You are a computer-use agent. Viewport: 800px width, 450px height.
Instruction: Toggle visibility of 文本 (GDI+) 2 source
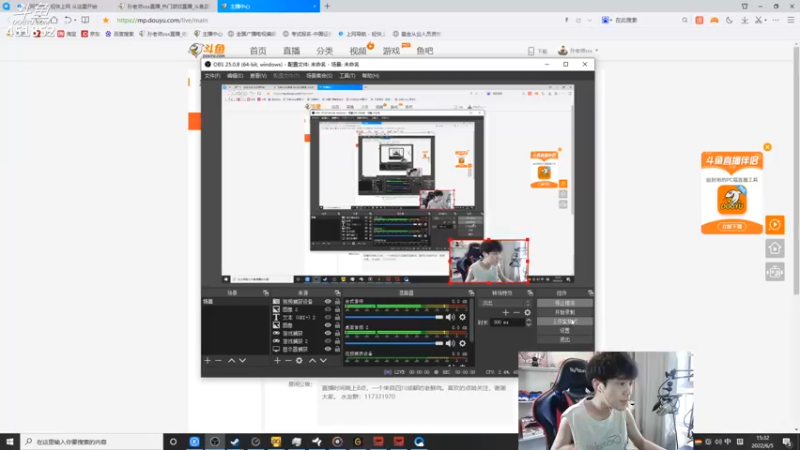(328, 317)
